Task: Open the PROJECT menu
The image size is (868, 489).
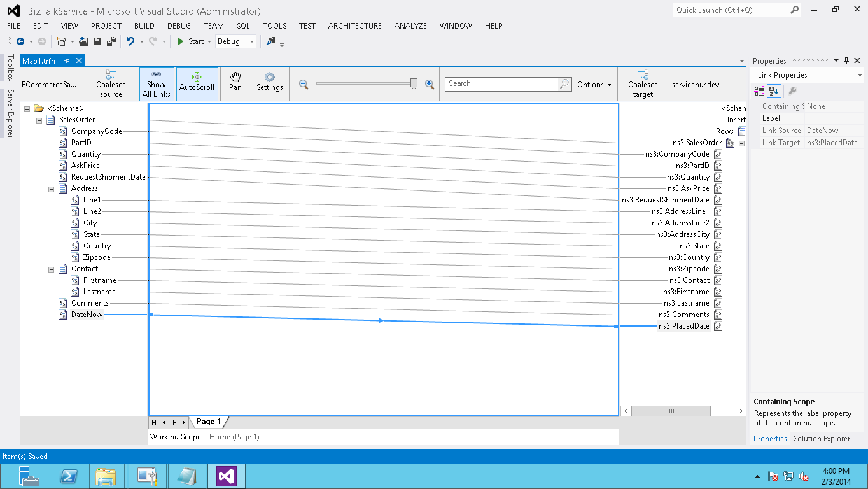Action: (x=106, y=26)
